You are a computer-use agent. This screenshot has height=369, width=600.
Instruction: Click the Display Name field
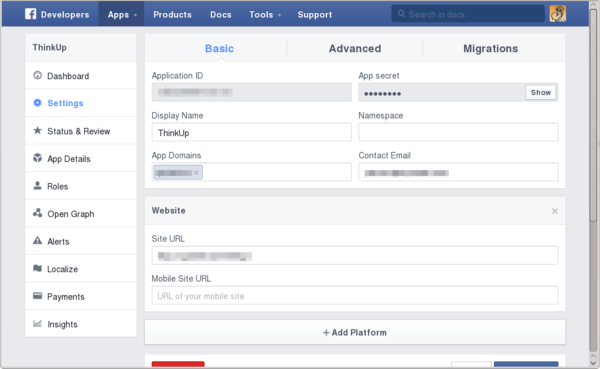click(x=251, y=132)
